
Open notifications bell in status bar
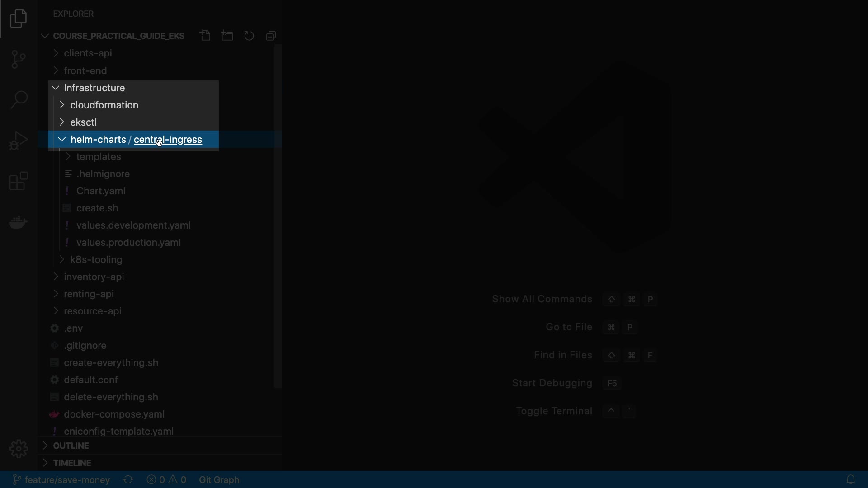pyautogui.click(x=850, y=479)
